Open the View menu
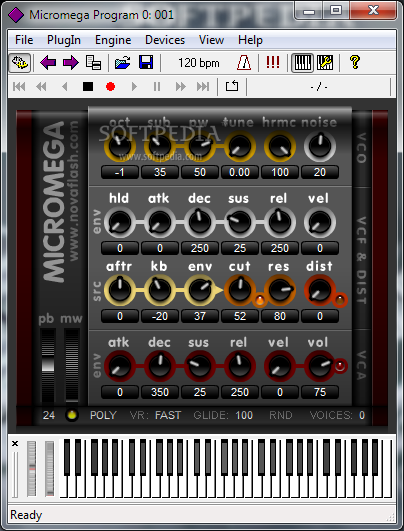The height and width of the screenshot is (531, 404). [x=211, y=40]
